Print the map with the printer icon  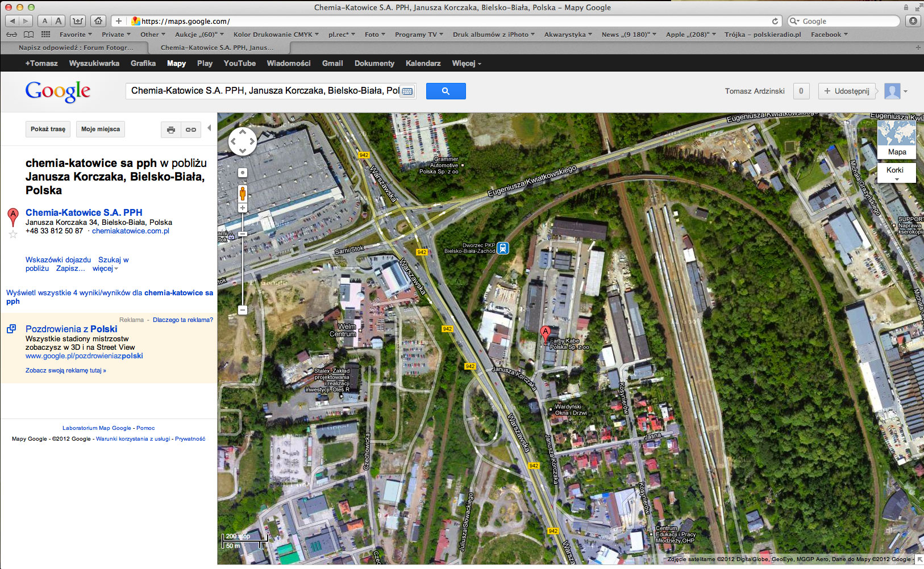tap(170, 130)
